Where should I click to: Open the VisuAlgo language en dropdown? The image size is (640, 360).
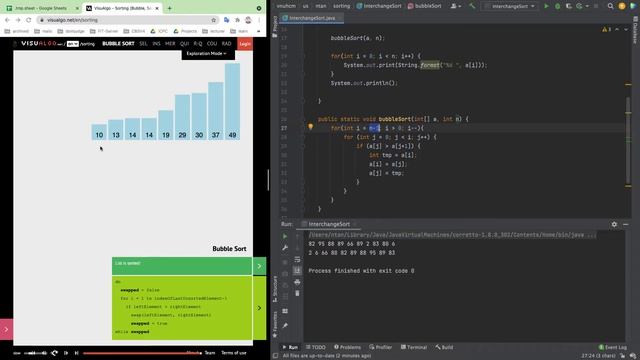pyautogui.click(x=73, y=44)
